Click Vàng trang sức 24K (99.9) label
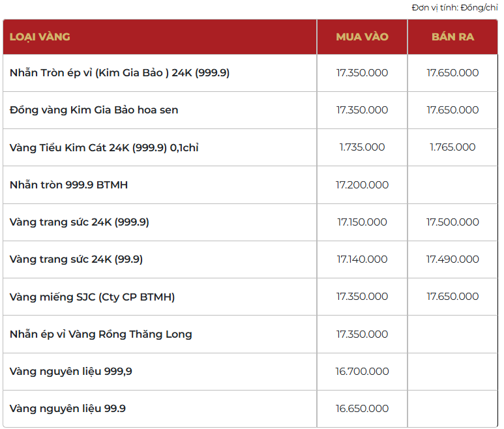Image resolution: width=504 pixels, height=429 pixels. click(x=76, y=259)
